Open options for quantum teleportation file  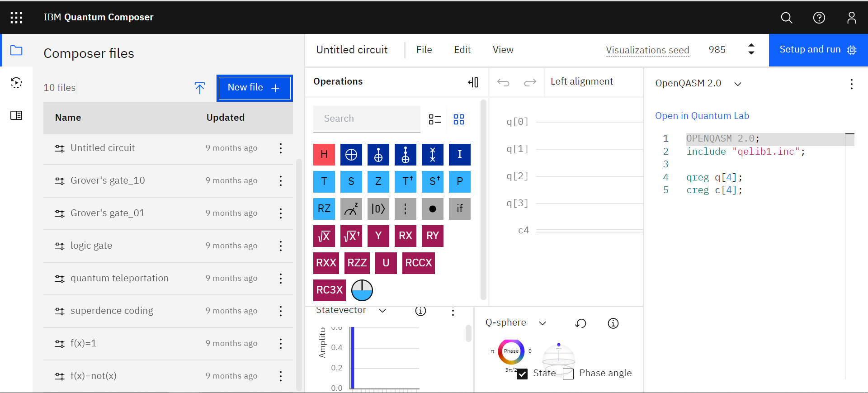click(281, 279)
